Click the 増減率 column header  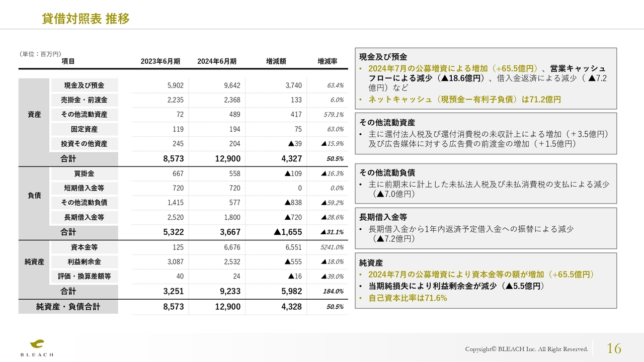click(x=327, y=61)
